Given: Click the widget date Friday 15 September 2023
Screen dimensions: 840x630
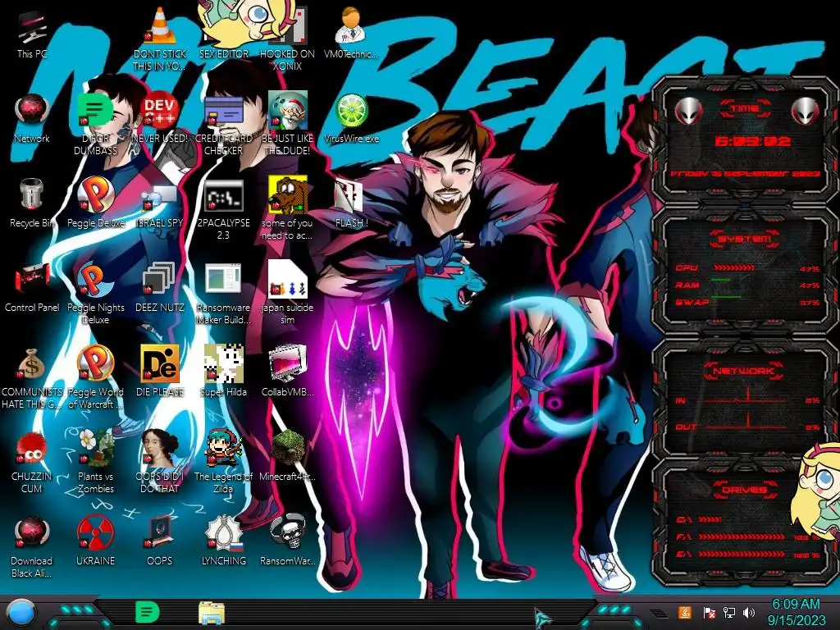Looking at the screenshot, I should tap(745, 174).
